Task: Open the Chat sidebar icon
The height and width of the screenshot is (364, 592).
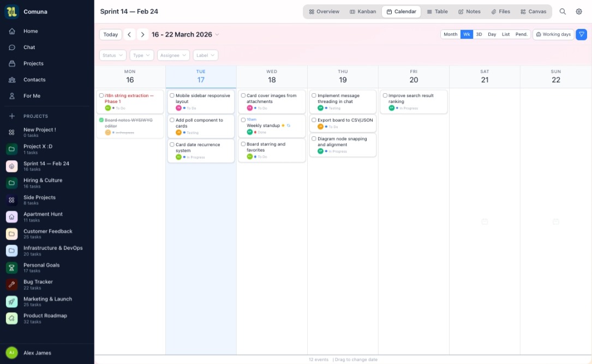Action: tap(12, 47)
